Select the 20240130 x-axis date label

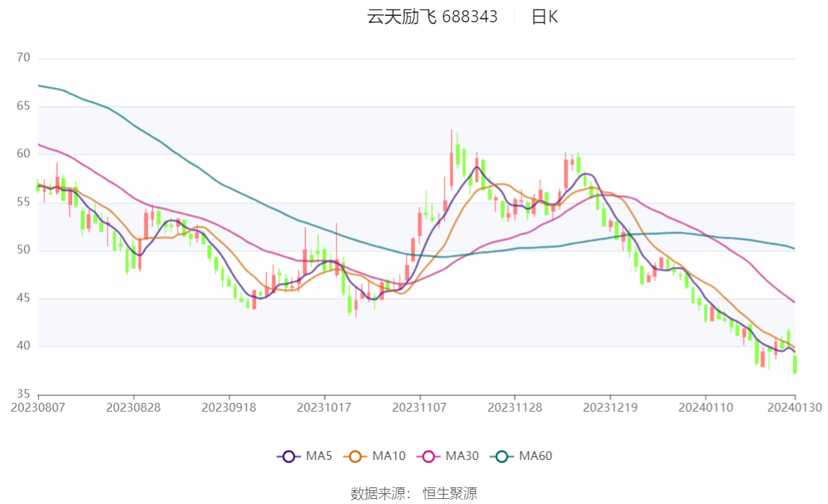tap(794, 407)
